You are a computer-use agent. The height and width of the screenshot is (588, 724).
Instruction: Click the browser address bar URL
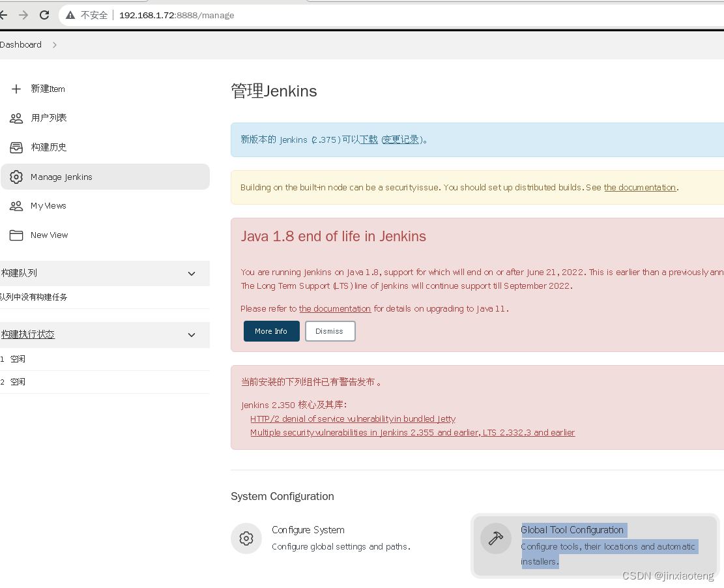pos(177,15)
